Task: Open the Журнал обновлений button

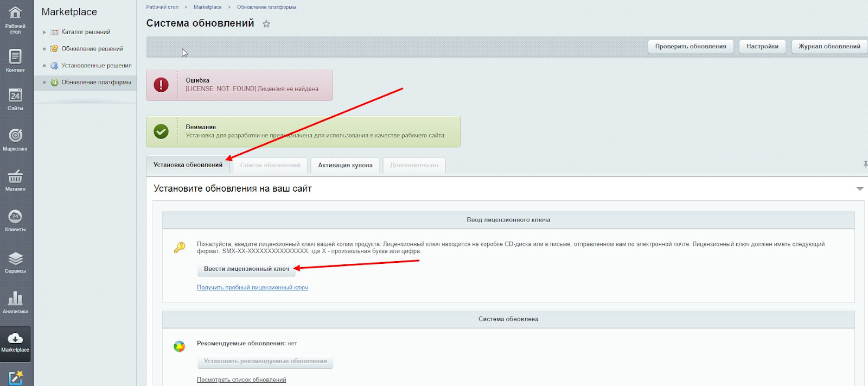Action: click(829, 47)
